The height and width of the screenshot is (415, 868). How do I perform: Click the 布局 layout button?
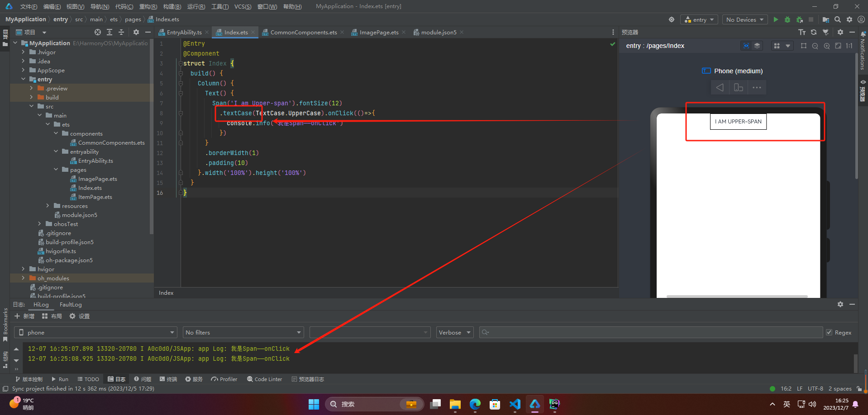coord(52,316)
